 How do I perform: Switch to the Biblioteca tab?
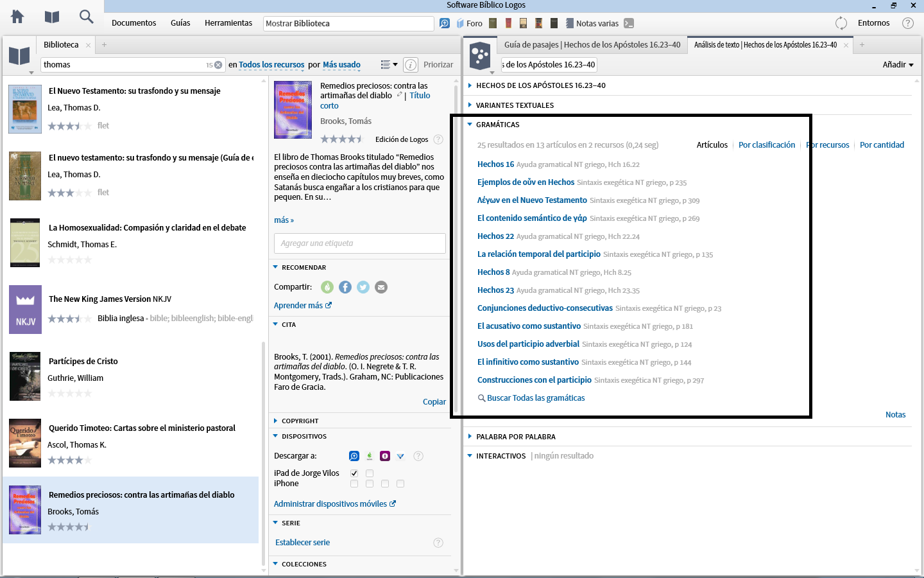(61, 45)
